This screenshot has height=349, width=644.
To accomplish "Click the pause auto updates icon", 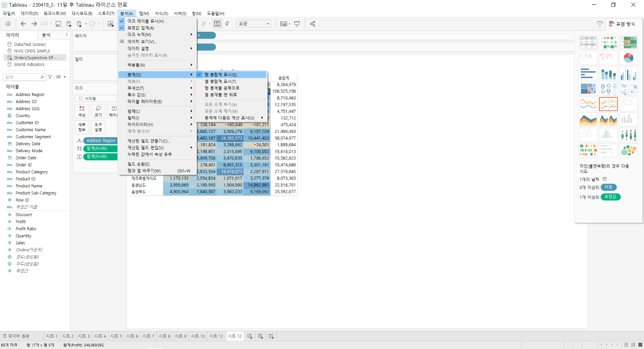I will tap(79, 24).
